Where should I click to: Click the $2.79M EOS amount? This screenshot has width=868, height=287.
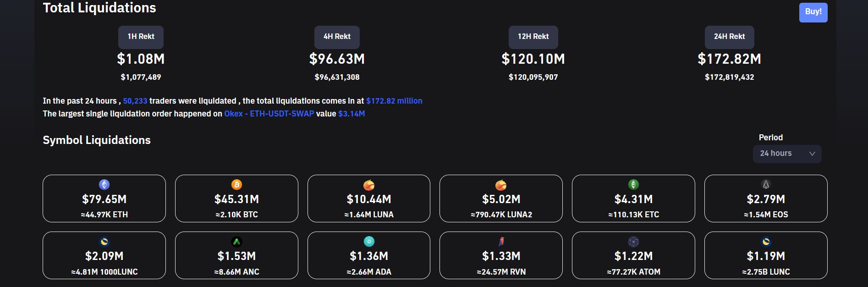point(766,199)
